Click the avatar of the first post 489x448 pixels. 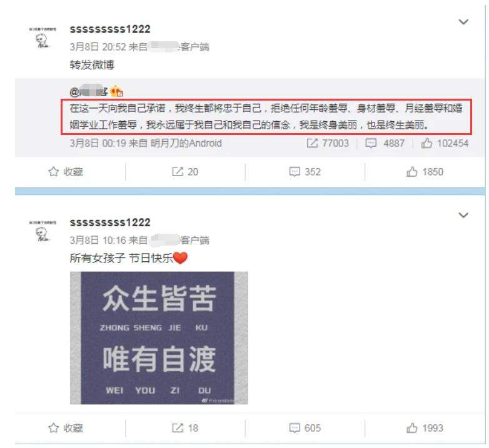point(43,38)
